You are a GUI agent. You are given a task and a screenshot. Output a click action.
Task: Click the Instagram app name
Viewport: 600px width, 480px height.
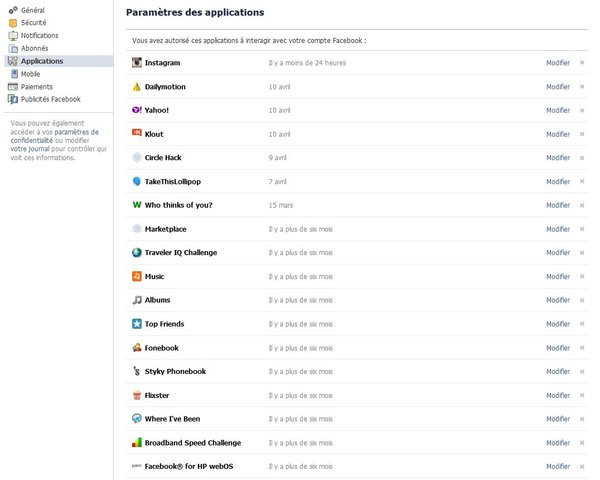pos(162,63)
